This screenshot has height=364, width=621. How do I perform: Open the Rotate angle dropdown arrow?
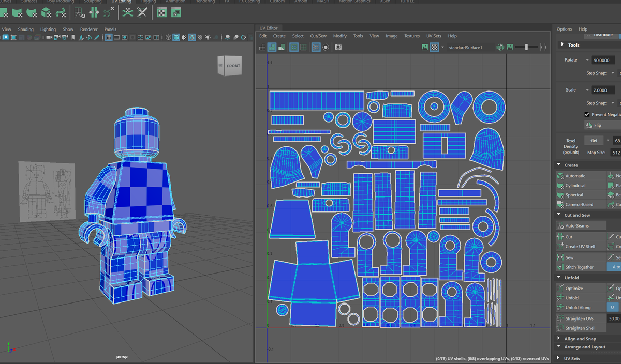(587, 60)
